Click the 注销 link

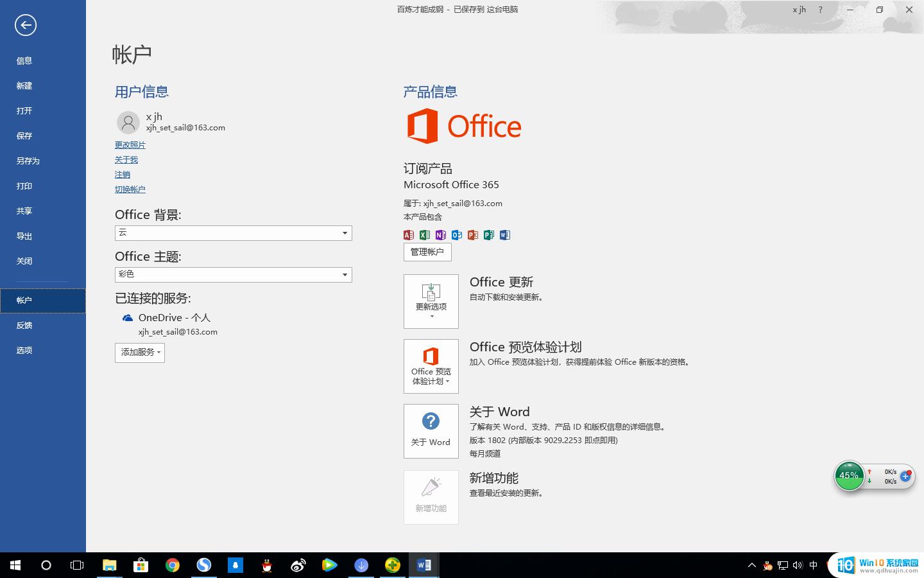123,175
